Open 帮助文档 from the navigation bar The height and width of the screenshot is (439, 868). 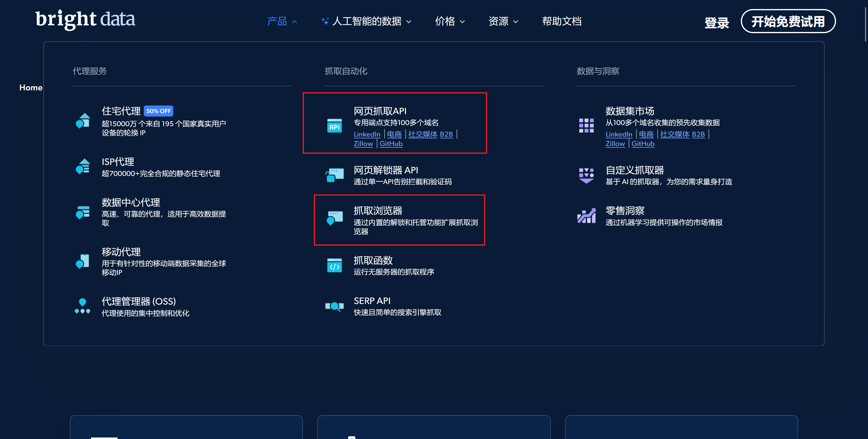pos(562,22)
